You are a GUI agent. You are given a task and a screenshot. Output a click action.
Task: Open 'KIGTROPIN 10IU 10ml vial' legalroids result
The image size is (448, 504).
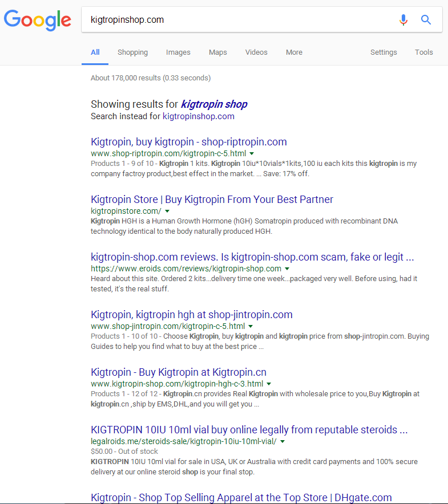[x=249, y=429]
